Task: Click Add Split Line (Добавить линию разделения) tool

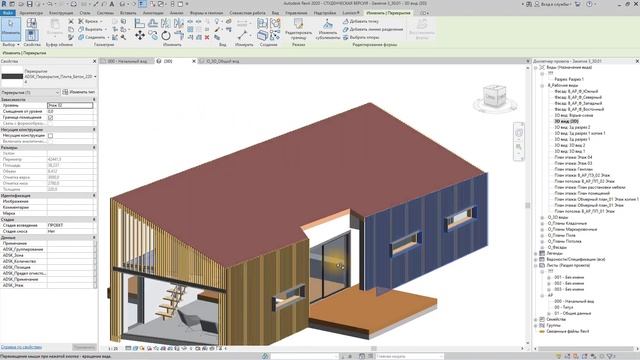Action: tap(373, 29)
